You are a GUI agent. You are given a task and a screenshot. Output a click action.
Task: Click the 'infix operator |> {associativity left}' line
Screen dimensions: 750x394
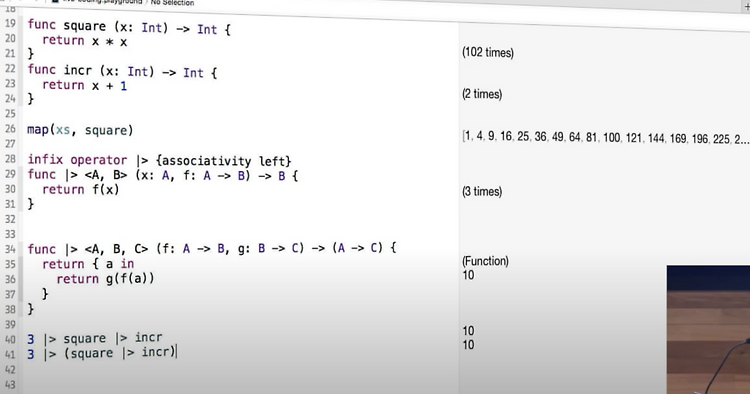pyautogui.click(x=159, y=160)
